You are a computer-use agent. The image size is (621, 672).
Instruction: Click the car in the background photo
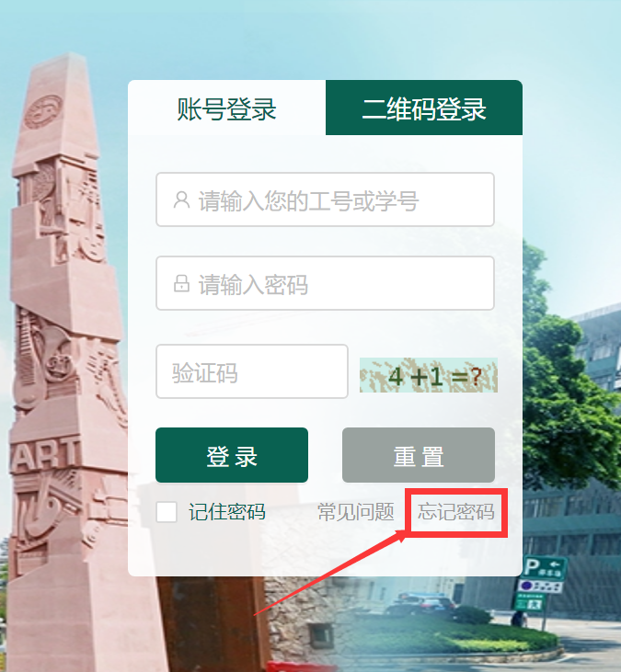(420, 604)
